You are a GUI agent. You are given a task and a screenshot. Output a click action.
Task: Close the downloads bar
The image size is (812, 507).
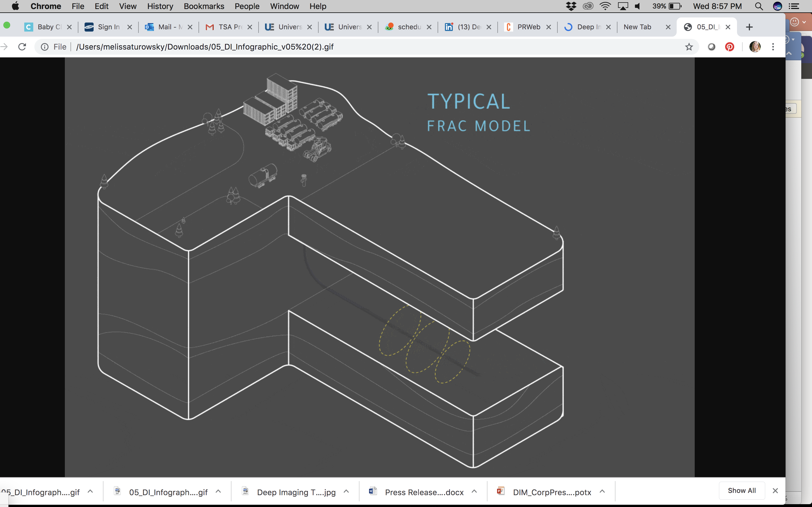(775, 491)
